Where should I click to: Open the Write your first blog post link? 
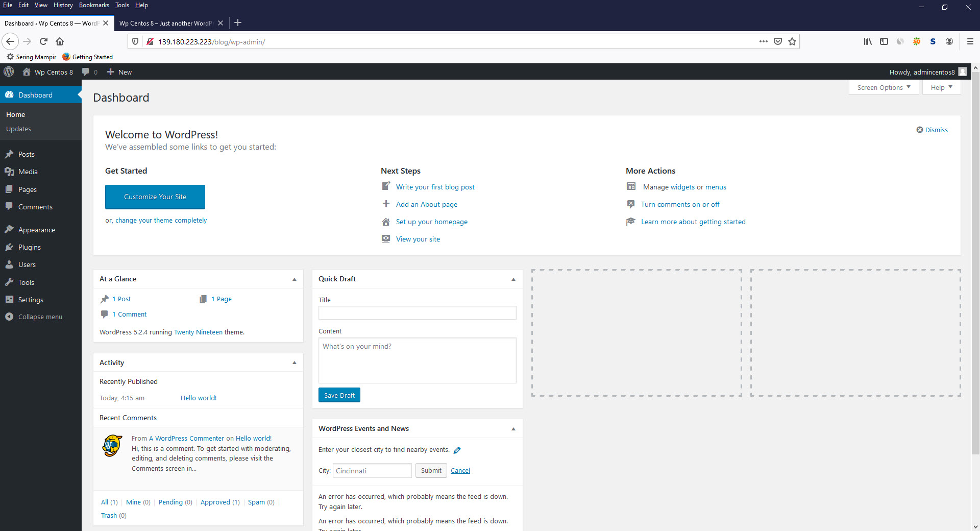(x=435, y=186)
